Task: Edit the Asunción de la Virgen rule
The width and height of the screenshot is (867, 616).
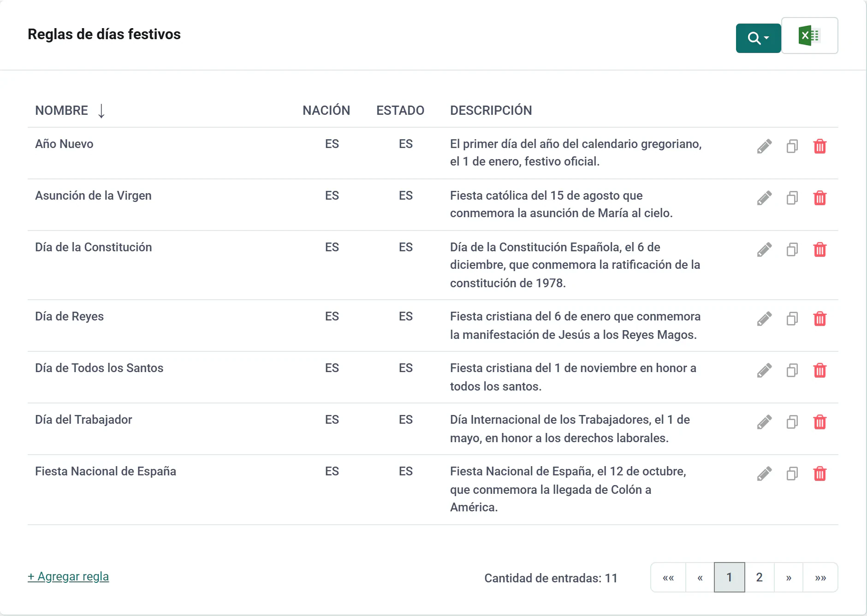Action: click(x=764, y=198)
